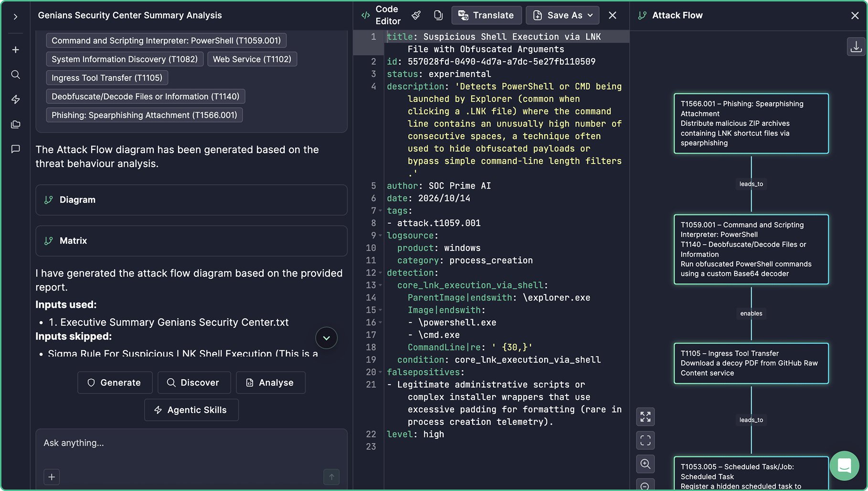The height and width of the screenshot is (491, 868).
Task: Close the Code Editor panel
Action: [613, 15]
